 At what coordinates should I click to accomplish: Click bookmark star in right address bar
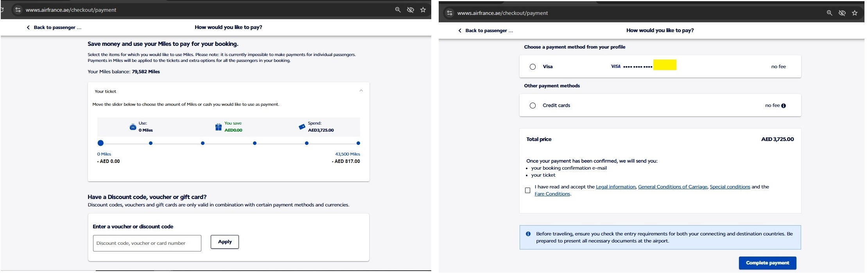pos(855,13)
